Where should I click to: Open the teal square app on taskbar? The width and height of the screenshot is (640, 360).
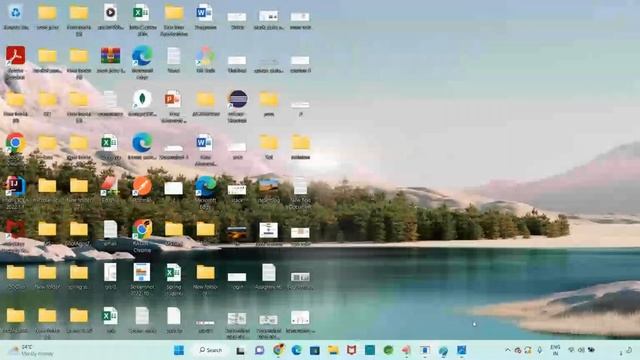[x=370, y=350]
